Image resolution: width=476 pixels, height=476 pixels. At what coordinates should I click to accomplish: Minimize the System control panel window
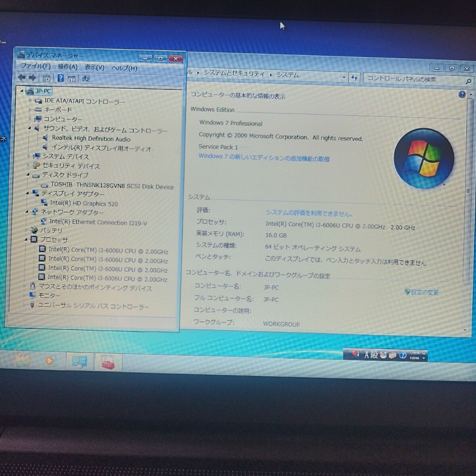pos(436,68)
